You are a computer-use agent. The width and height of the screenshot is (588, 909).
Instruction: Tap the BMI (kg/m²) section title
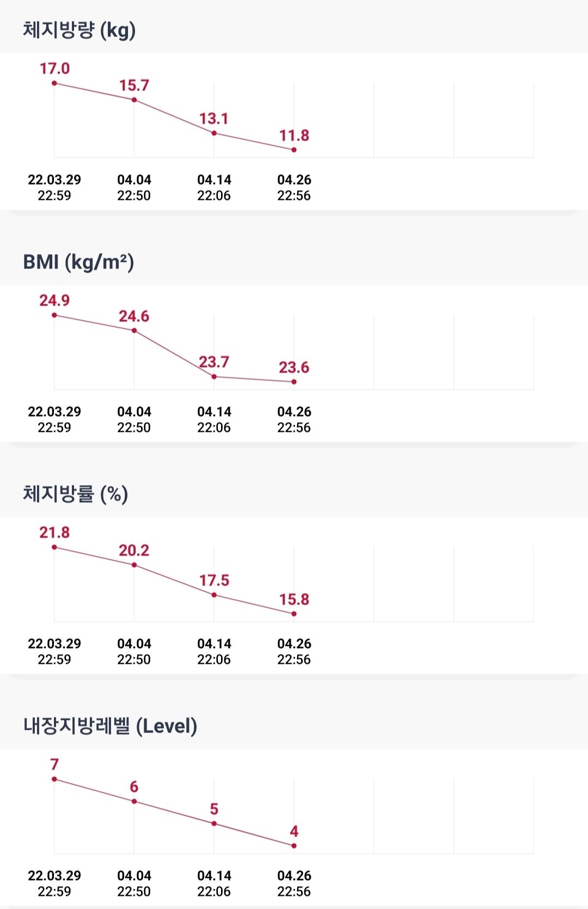tap(78, 262)
